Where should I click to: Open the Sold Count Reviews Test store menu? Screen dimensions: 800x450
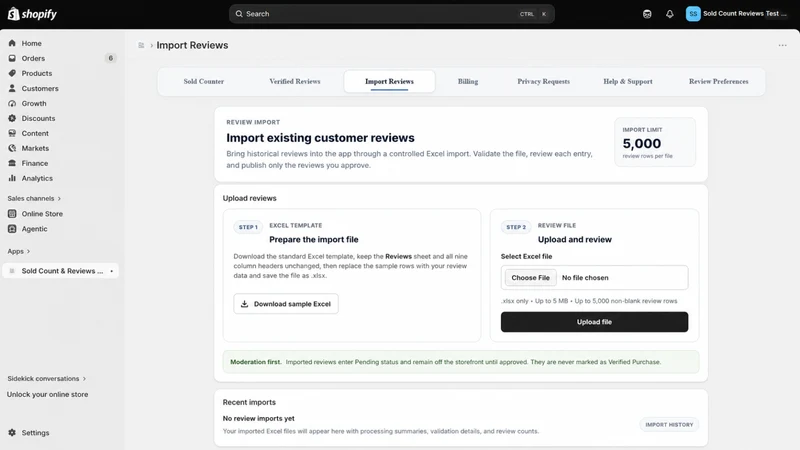tap(737, 14)
